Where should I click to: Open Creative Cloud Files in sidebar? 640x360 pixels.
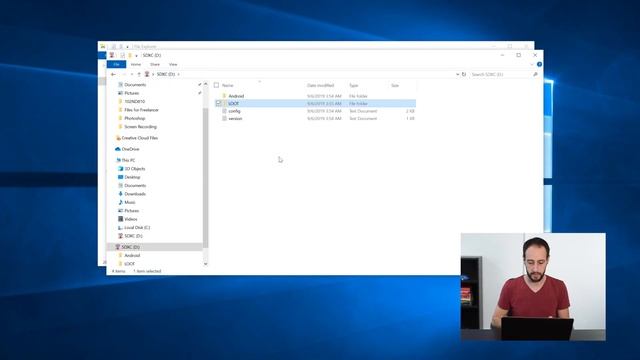coord(140,138)
